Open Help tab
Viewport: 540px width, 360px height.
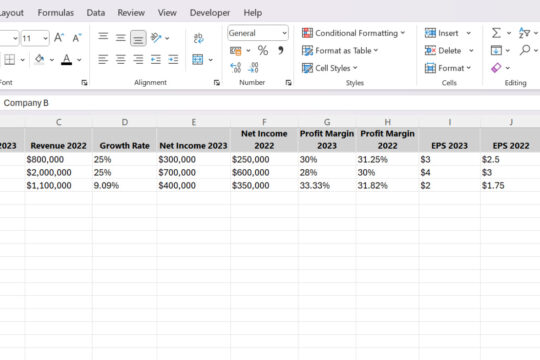pyautogui.click(x=253, y=13)
